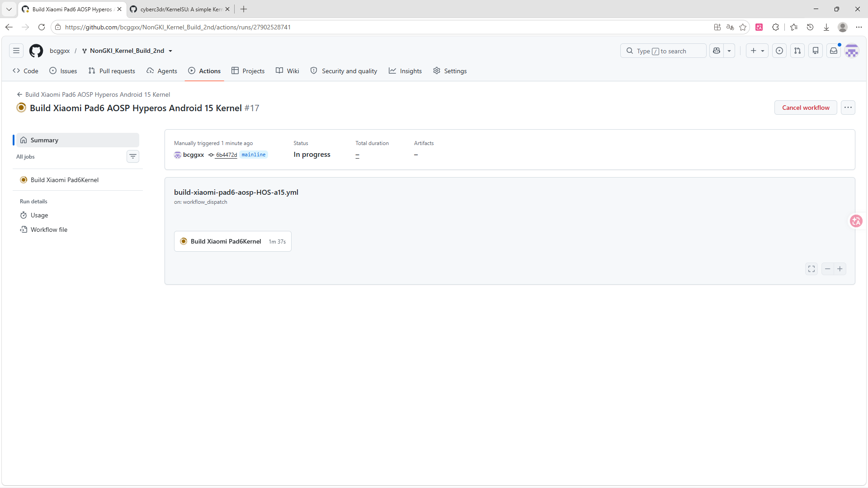Screen dimensions: 868x488
Task: Close the cyberc3dr/KernelSU browser tab
Action: 227,9
